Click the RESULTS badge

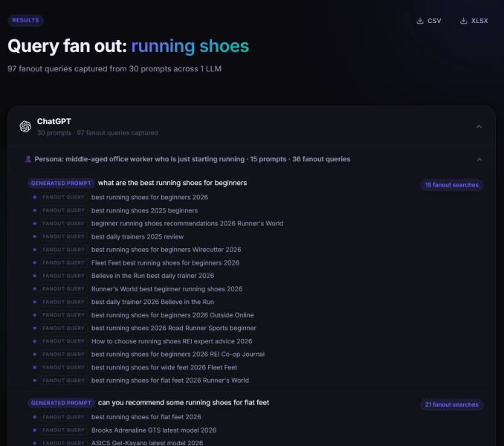pos(26,20)
